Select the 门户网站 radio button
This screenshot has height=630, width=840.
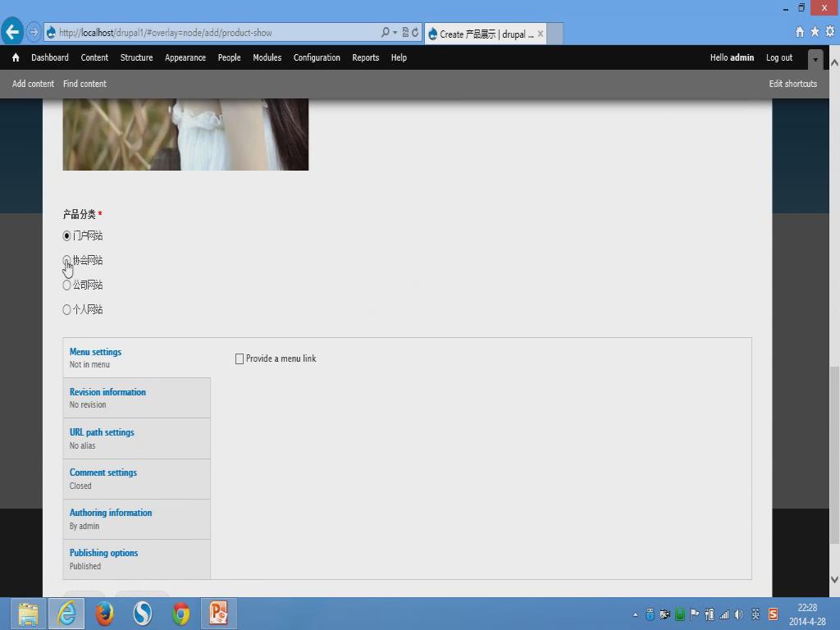[66, 235]
